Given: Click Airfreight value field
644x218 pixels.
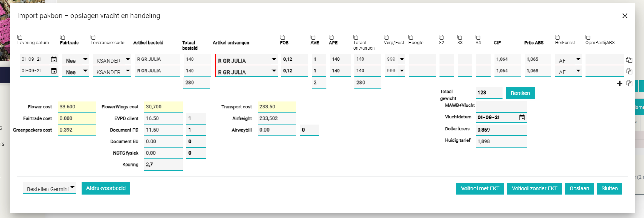Looking at the screenshot, I should [277, 119].
